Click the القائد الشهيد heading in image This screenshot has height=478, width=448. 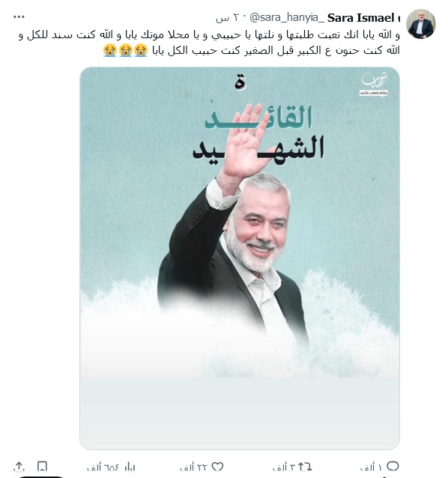pos(258,133)
